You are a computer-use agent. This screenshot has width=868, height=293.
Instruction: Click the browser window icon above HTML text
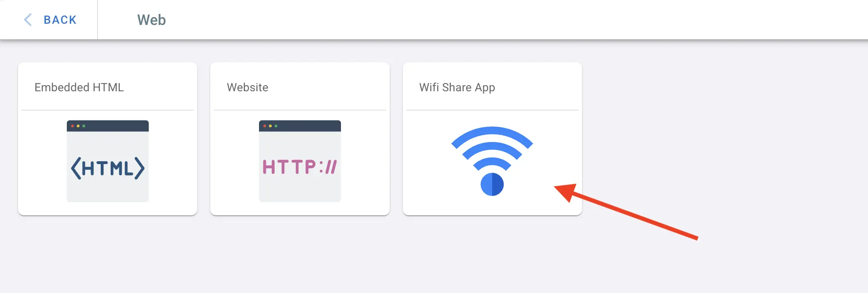pyautogui.click(x=107, y=126)
